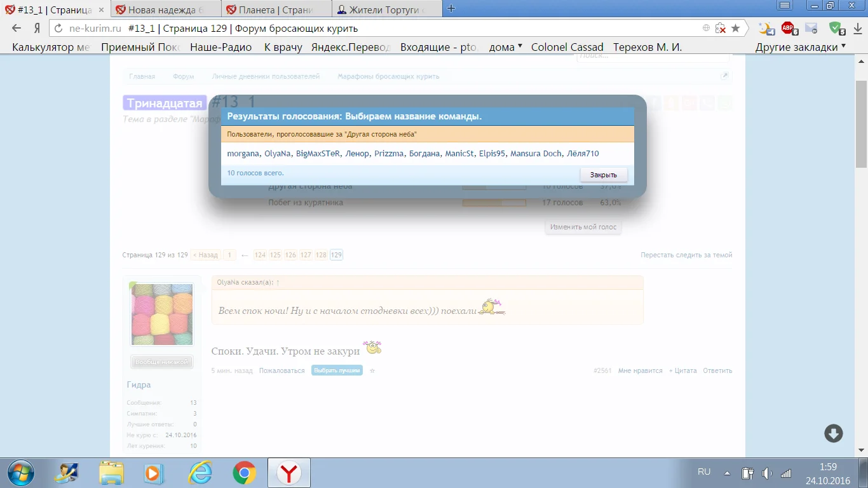This screenshot has height=488, width=868.
Task: Open the Yandex 'Я' home button
Action: [x=37, y=28]
